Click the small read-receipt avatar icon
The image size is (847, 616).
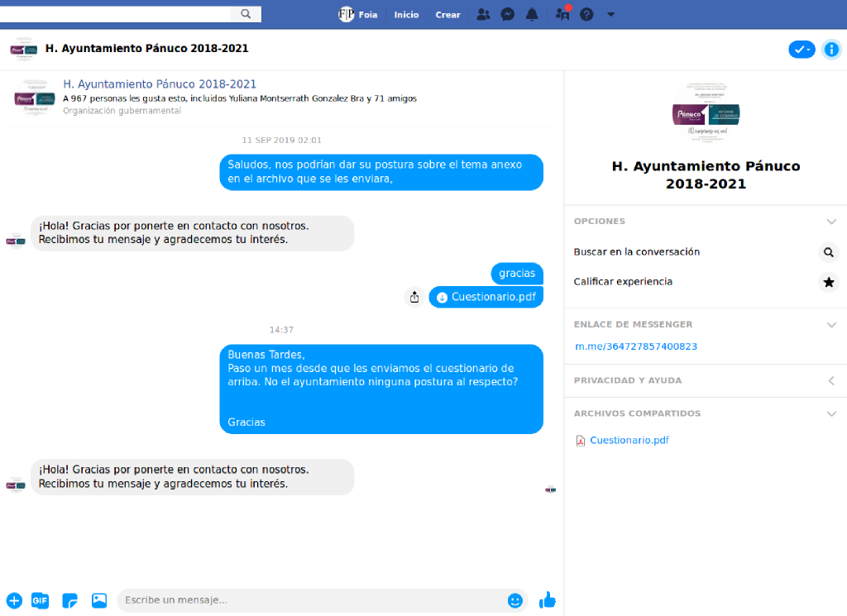click(550, 489)
